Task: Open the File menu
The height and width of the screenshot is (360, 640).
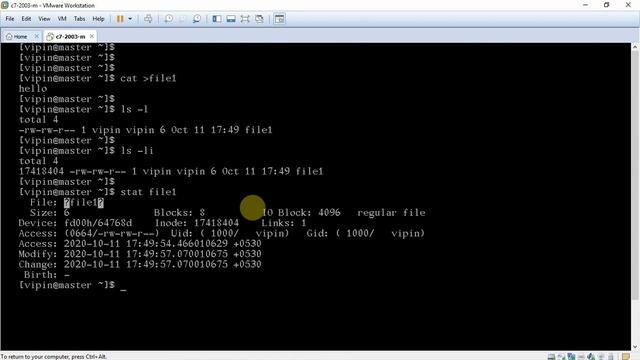Action: (10, 19)
